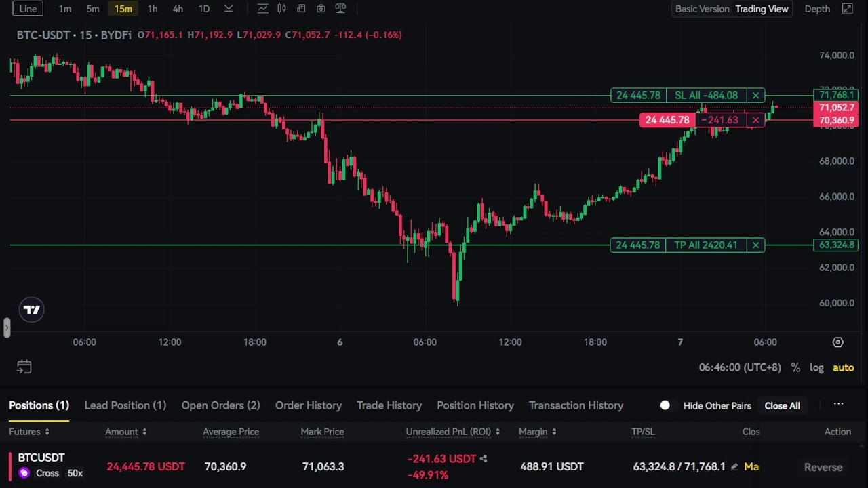868x488 pixels.
Task: Switch to Basic Version chart
Action: click(703, 9)
